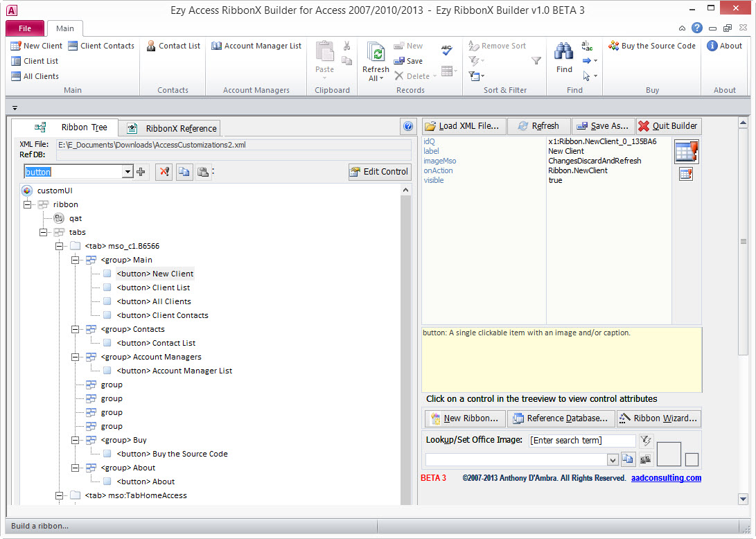756x539 pixels.
Task: Click the large table image icon
Action: (x=687, y=152)
